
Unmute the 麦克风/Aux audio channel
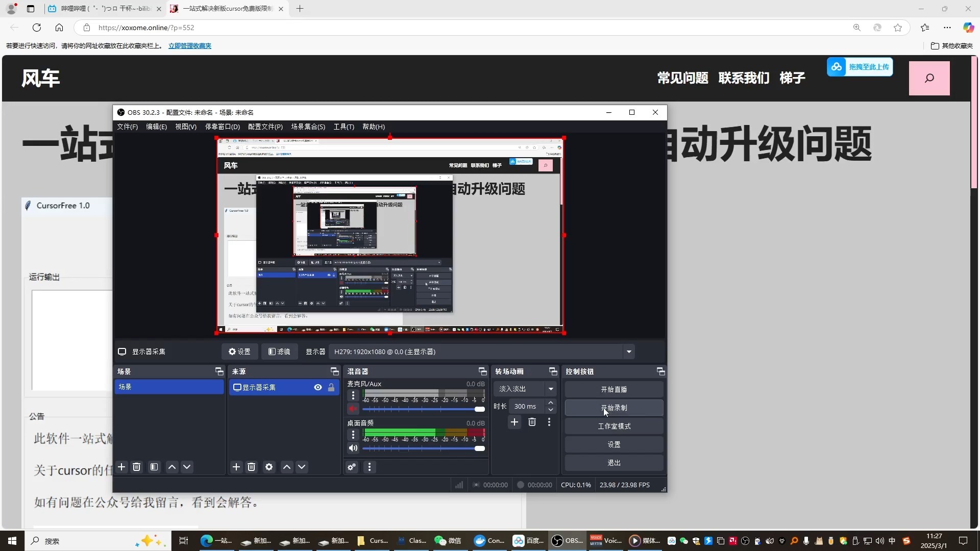353,409
